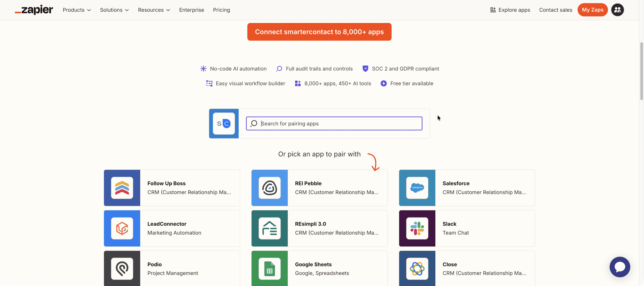This screenshot has width=644, height=286.
Task: Select the Slack app icon
Action: coord(417,228)
